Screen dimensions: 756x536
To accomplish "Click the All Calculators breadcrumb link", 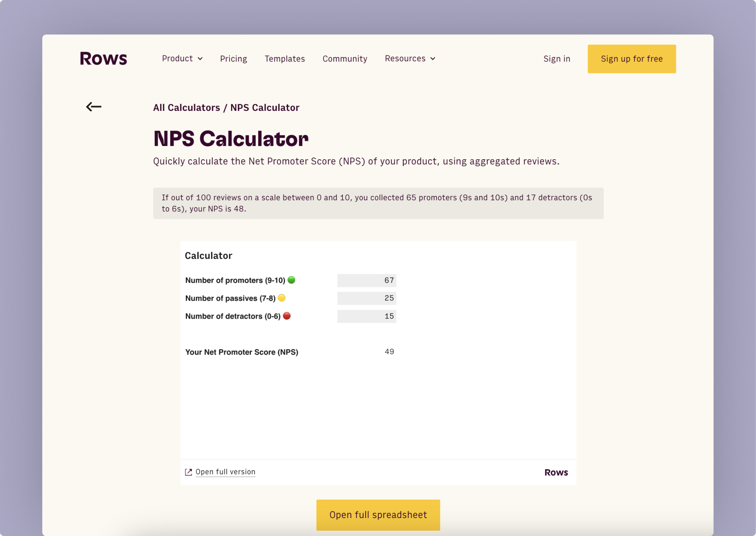I will coord(186,108).
